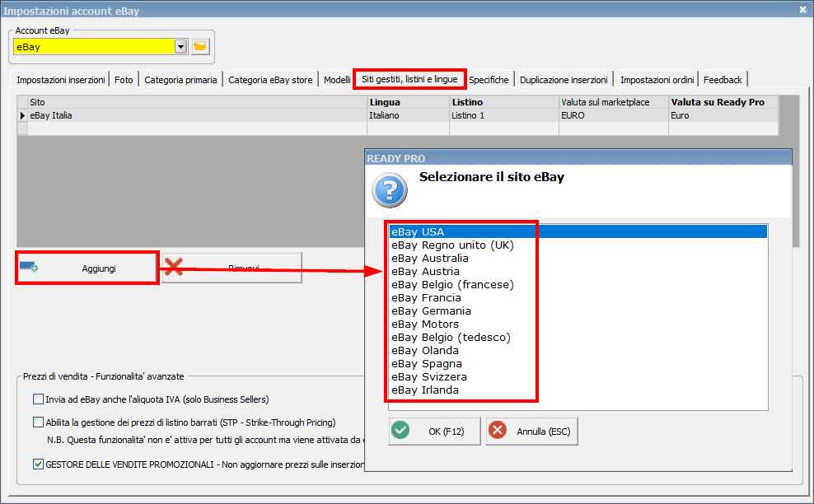Switch to the Impostazioni ordini tab

tap(657, 80)
